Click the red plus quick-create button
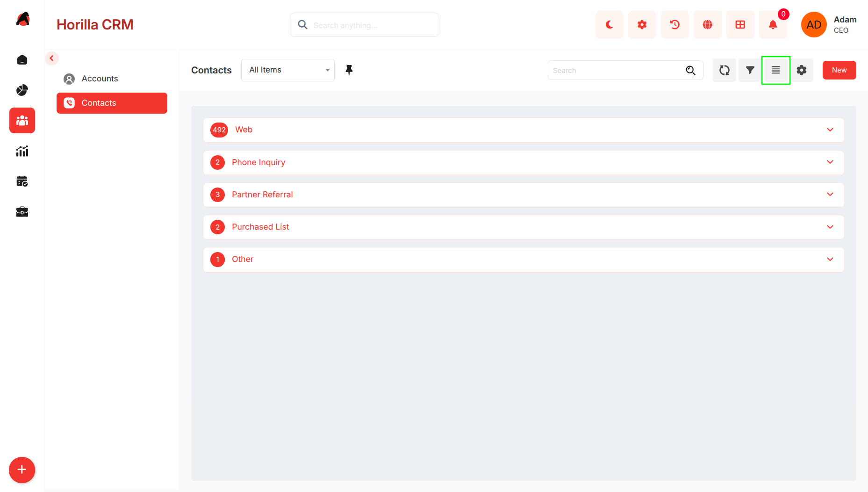The image size is (868, 492). (22, 470)
